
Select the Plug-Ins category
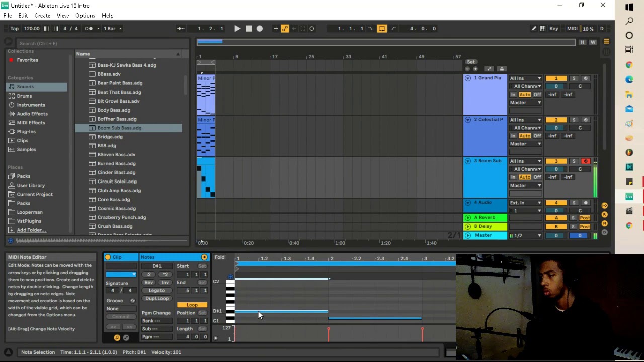(x=26, y=132)
